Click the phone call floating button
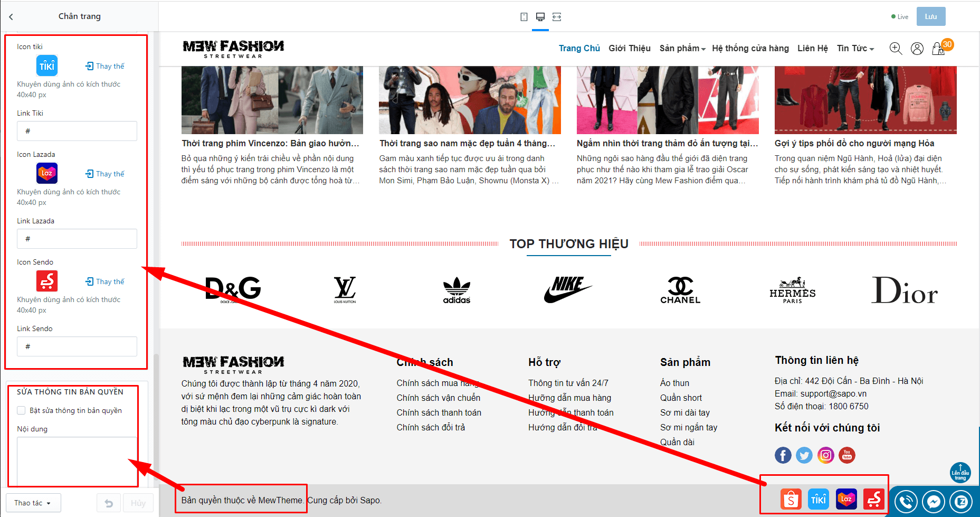Viewport: 980px width, 517px height. (906, 502)
